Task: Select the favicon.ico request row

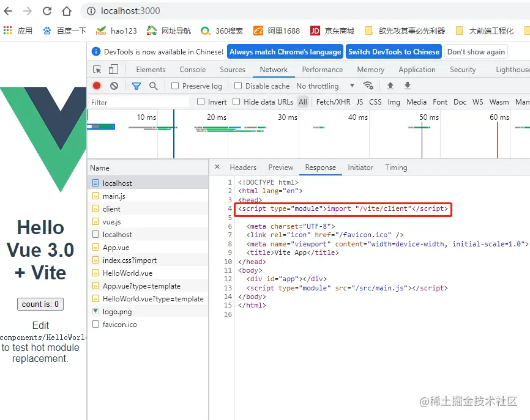Action: tap(148, 325)
